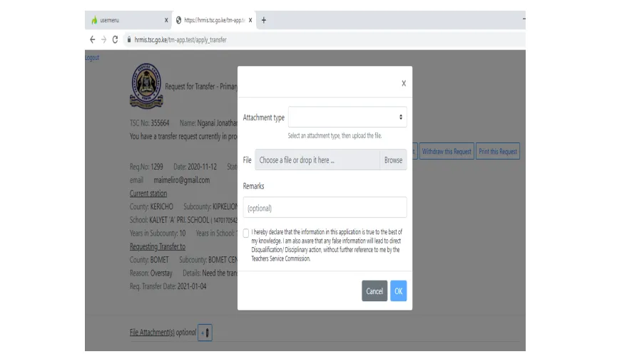Browse for a file to attach
Image resolution: width=622 pixels, height=364 pixels.
[x=393, y=160]
